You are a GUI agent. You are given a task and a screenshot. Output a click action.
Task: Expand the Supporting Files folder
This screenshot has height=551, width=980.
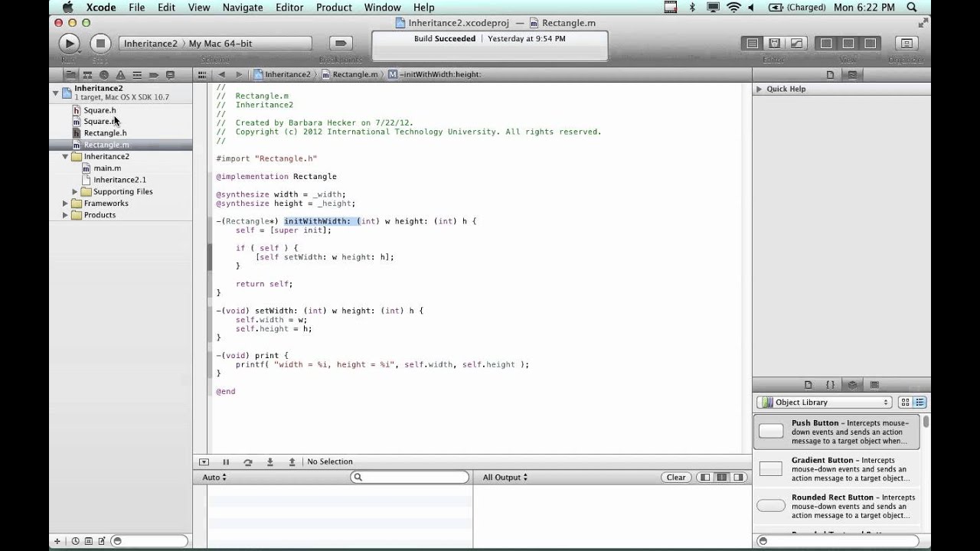(75, 192)
